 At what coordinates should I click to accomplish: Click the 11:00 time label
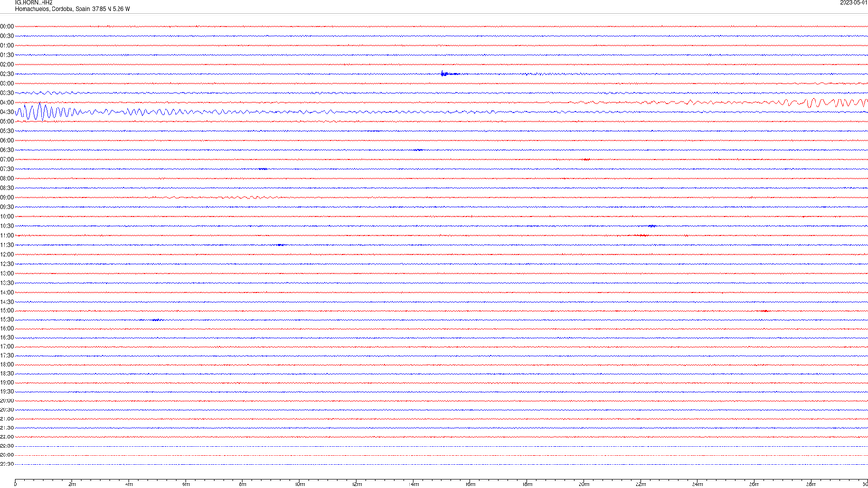coord(6,235)
